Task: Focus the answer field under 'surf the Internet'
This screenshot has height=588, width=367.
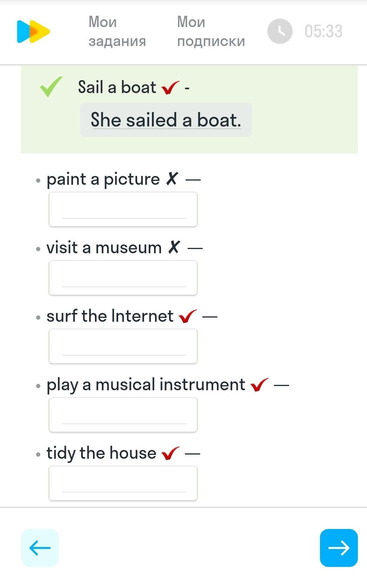Action: coord(123,346)
